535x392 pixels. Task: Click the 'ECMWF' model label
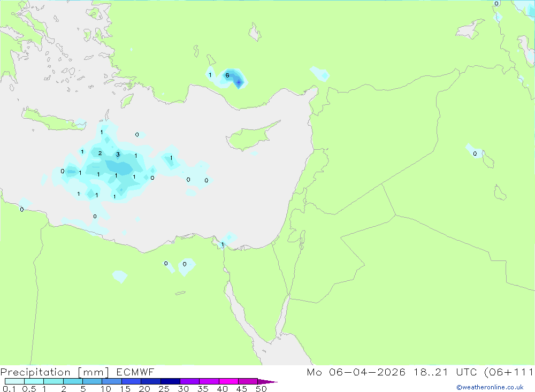pos(135,372)
